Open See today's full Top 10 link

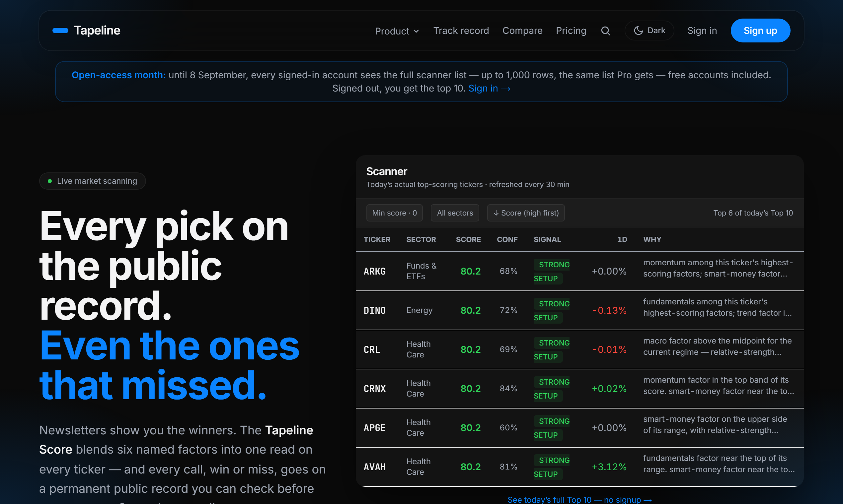click(x=579, y=500)
